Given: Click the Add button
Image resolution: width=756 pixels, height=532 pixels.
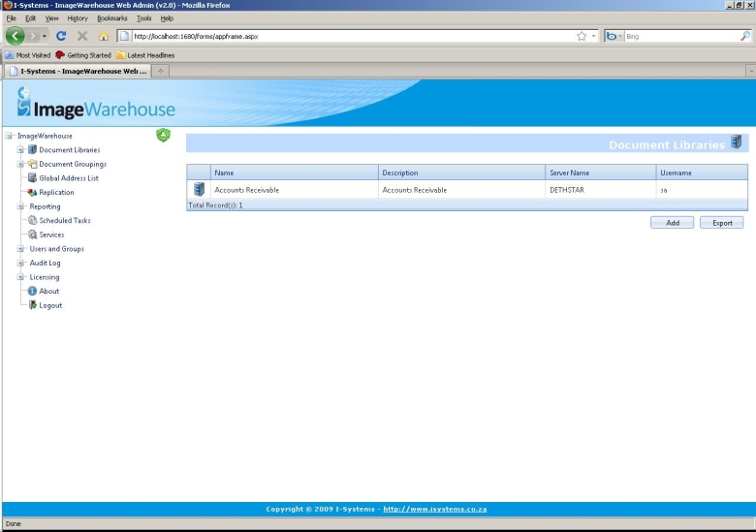Looking at the screenshot, I should [x=672, y=223].
